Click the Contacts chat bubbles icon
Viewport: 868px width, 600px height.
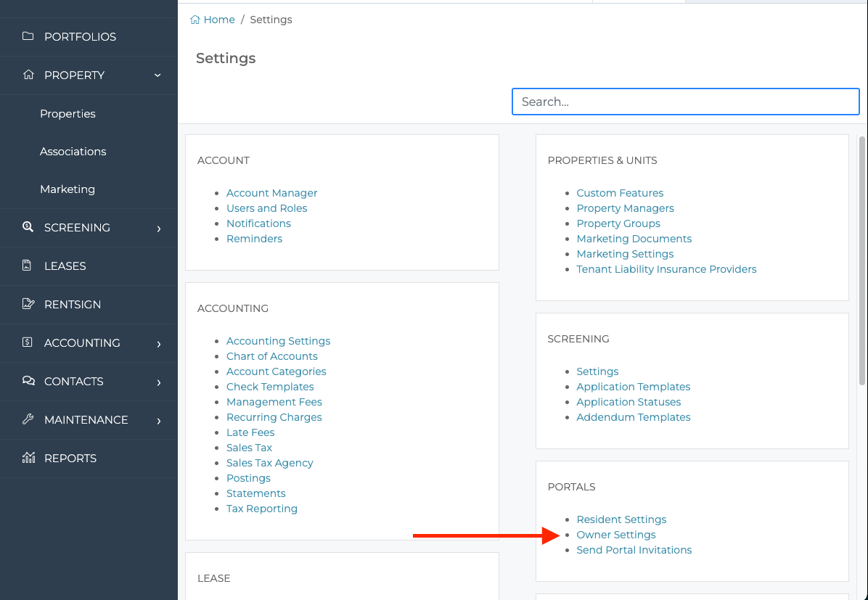28,381
